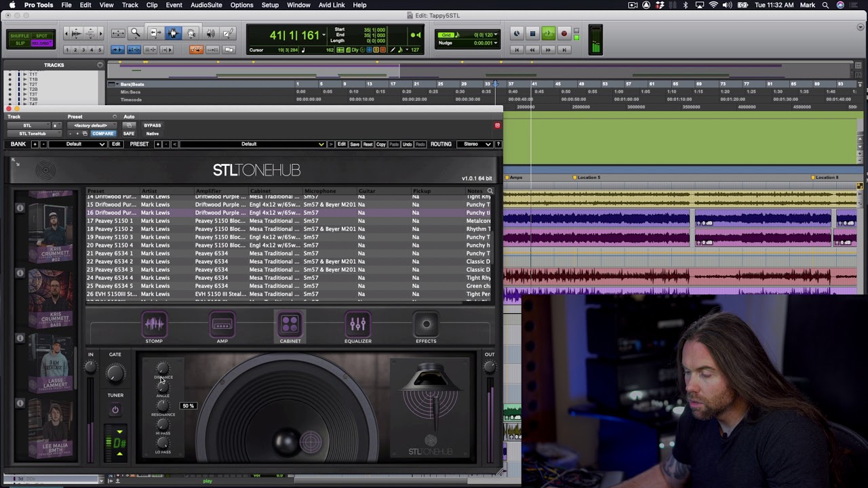Screen dimensions: 868x488
Task: Toggle Rel Grid edit mode
Action: (x=42, y=43)
